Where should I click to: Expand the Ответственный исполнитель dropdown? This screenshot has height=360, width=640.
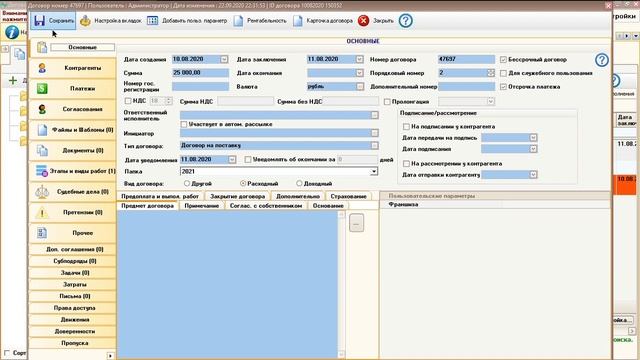click(x=374, y=115)
